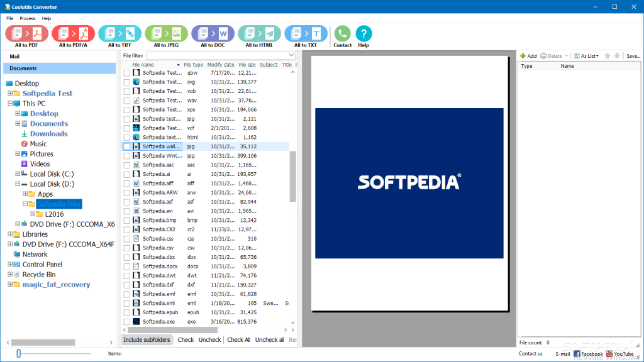Switch to the Documents tab
644x362 pixels.
(60, 68)
